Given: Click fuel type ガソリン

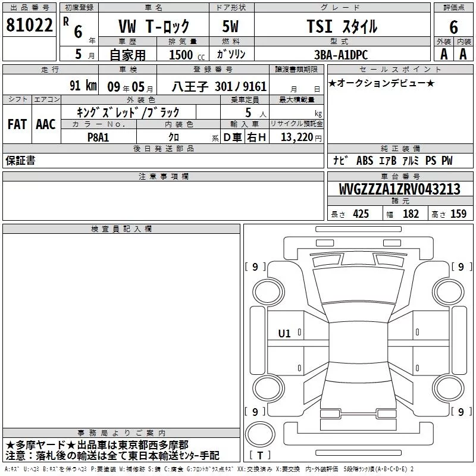Looking at the screenshot, I should (x=231, y=54).
